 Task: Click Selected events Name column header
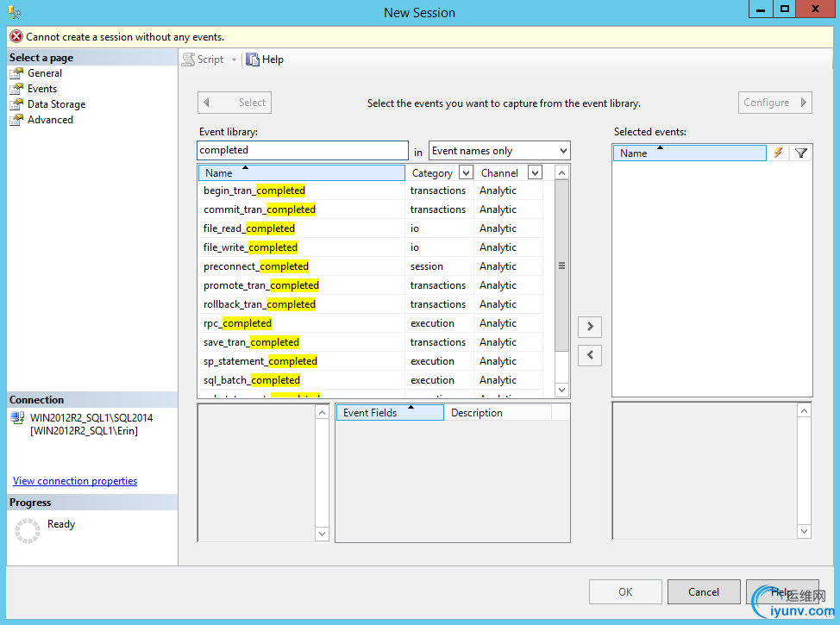pyautogui.click(x=689, y=153)
